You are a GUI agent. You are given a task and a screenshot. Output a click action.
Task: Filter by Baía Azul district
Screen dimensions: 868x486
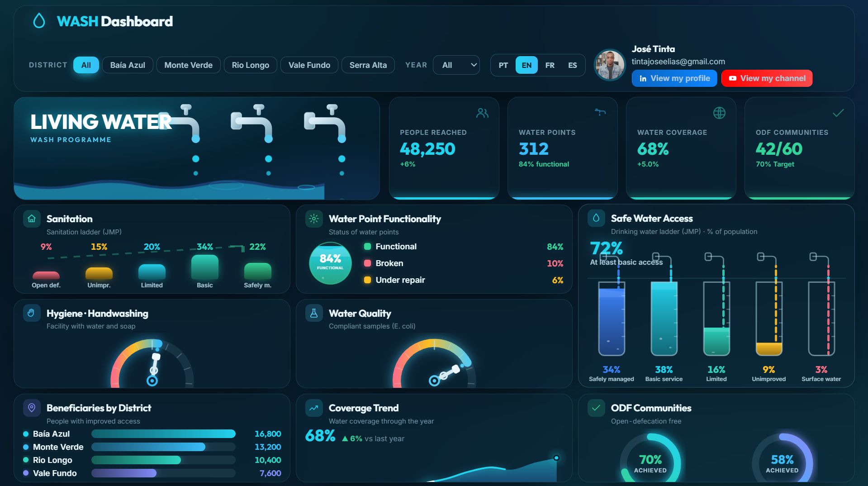[x=128, y=65]
